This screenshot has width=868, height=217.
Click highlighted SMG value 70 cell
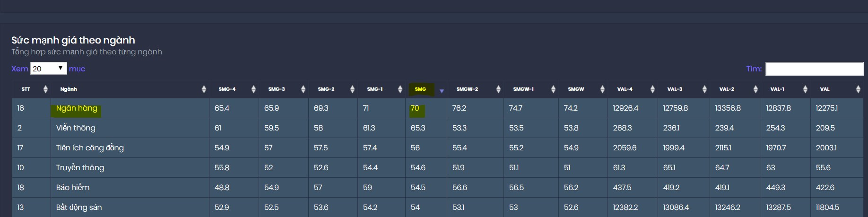tap(415, 109)
